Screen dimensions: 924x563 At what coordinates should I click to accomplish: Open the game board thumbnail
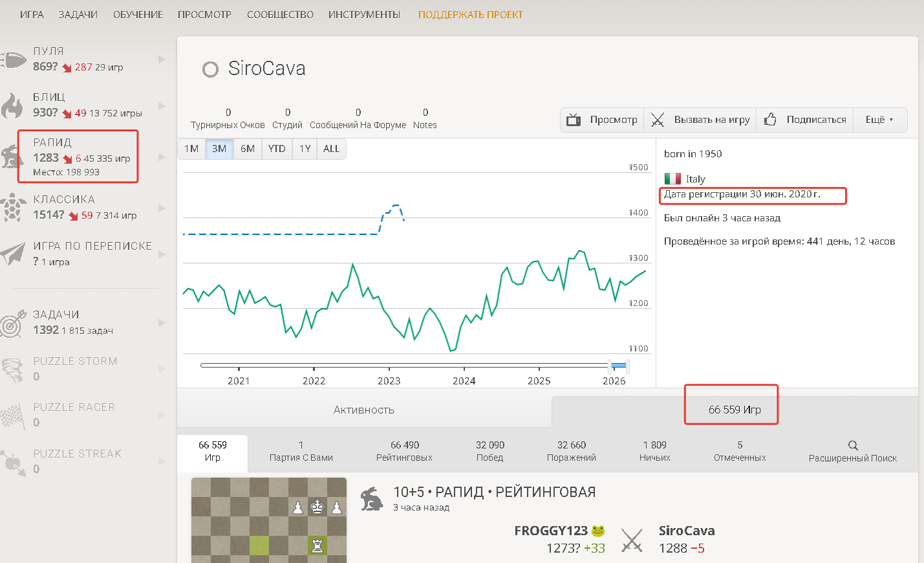pos(269,520)
